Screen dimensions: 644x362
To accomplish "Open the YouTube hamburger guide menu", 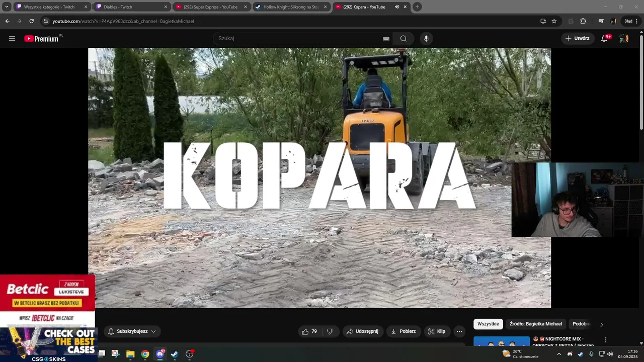I will point(12,38).
